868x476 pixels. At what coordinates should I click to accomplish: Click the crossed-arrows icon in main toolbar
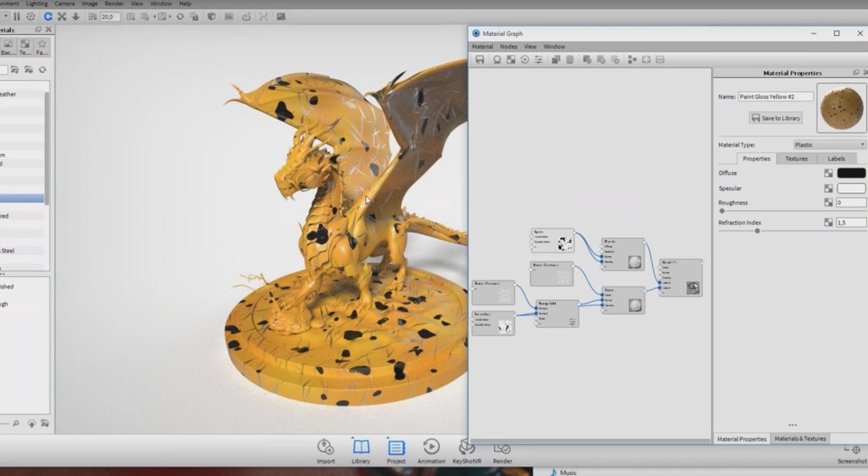click(62, 17)
